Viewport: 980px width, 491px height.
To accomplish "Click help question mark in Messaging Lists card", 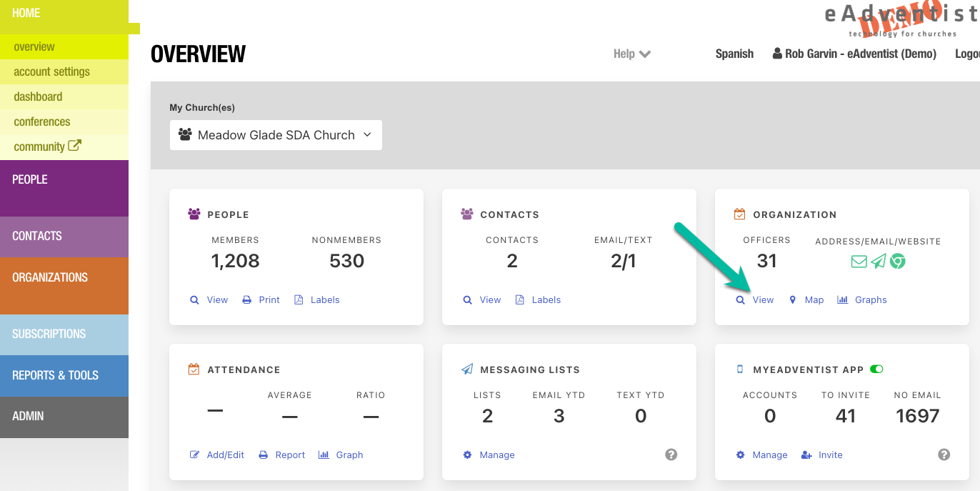I will coord(671,455).
